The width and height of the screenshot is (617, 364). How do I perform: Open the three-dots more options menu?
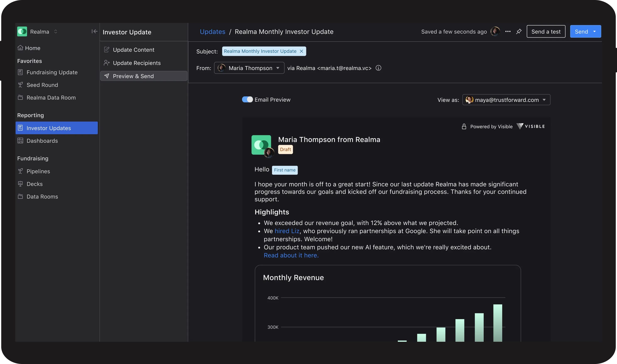pos(508,32)
